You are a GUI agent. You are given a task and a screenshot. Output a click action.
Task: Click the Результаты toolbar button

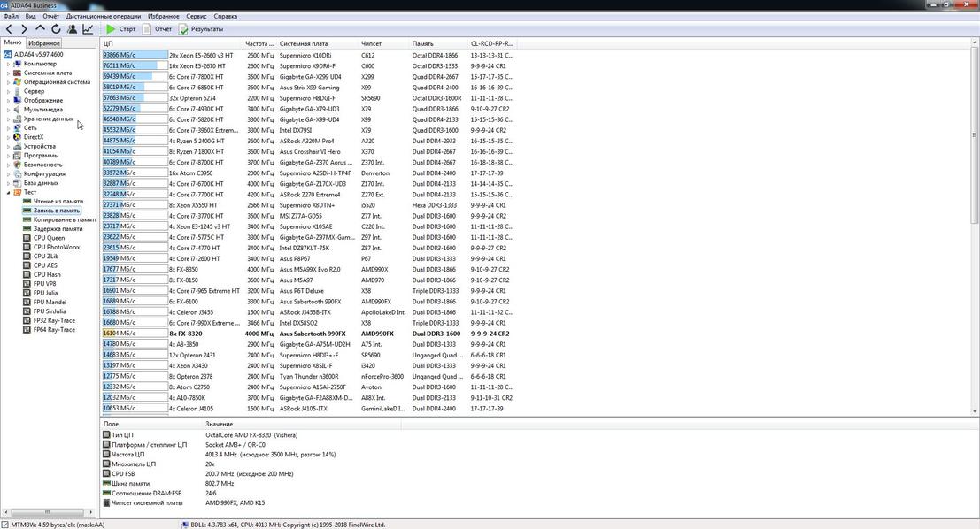click(201, 28)
